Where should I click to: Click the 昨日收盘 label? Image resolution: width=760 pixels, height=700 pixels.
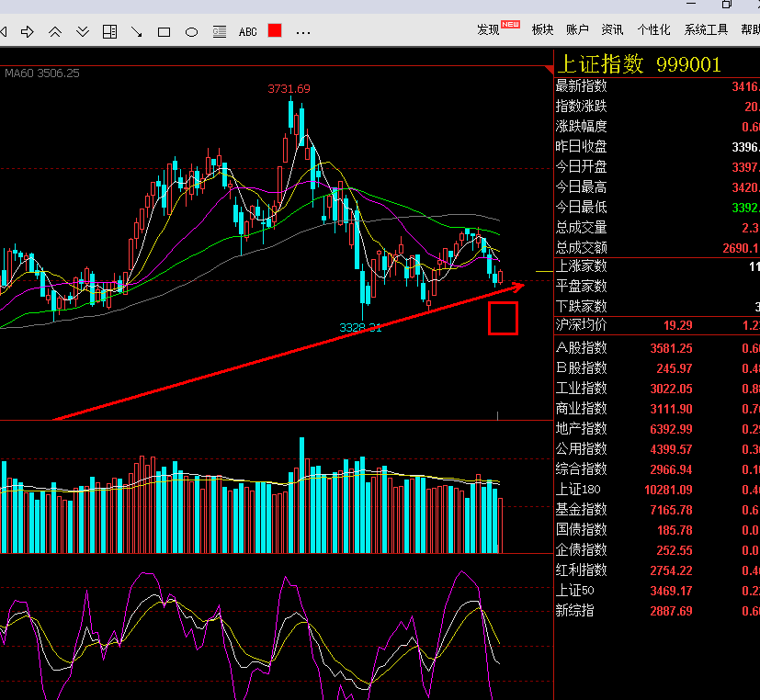tap(581, 146)
